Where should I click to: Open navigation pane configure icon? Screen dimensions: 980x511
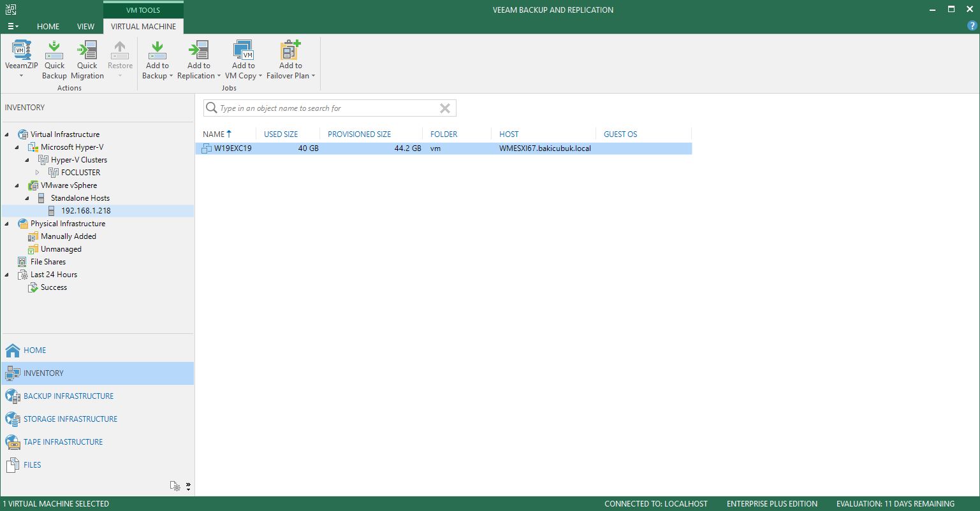175,486
